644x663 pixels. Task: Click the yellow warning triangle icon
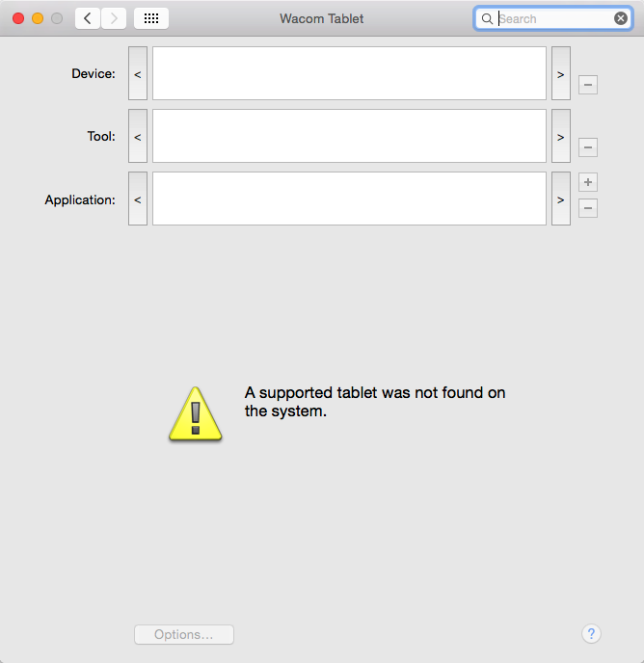pos(195,414)
